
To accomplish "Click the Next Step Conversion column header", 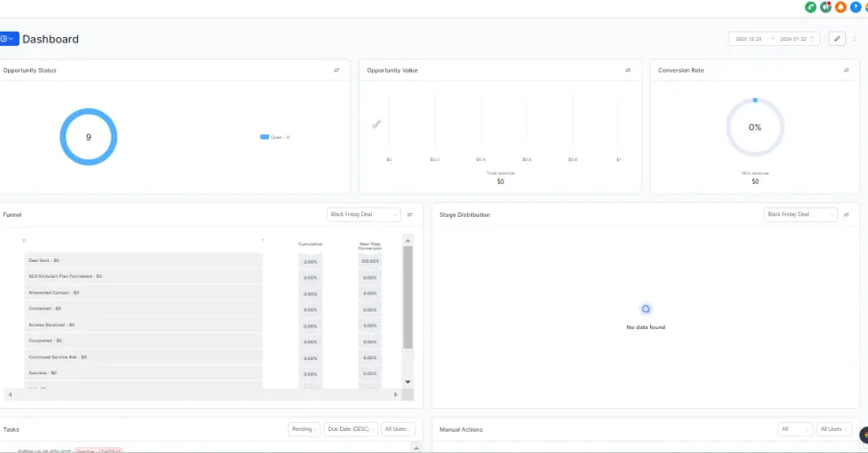I will click(370, 246).
